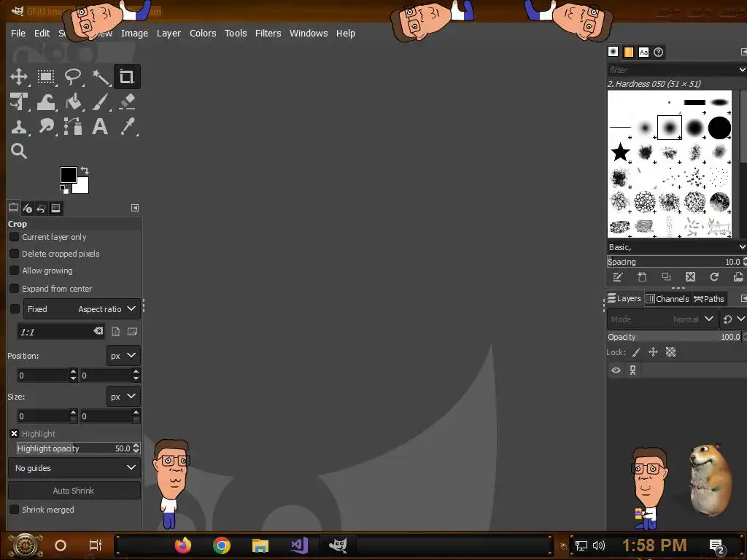The image size is (747, 560).
Task: Click the black foreground color swatch
Action: [x=67, y=174]
